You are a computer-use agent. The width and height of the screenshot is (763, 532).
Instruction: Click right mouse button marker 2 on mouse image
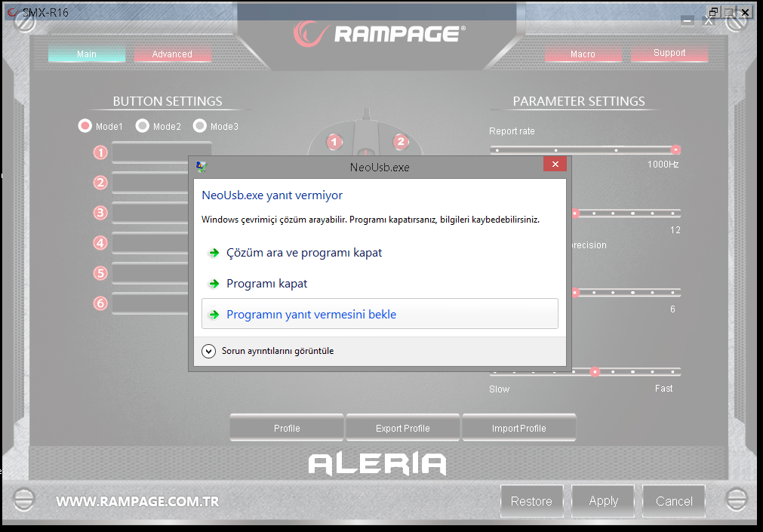pyautogui.click(x=401, y=142)
